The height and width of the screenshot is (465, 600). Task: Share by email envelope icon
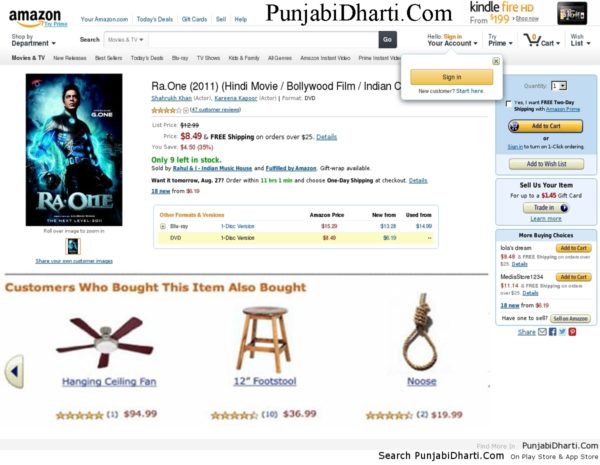pyautogui.click(x=542, y=332)
